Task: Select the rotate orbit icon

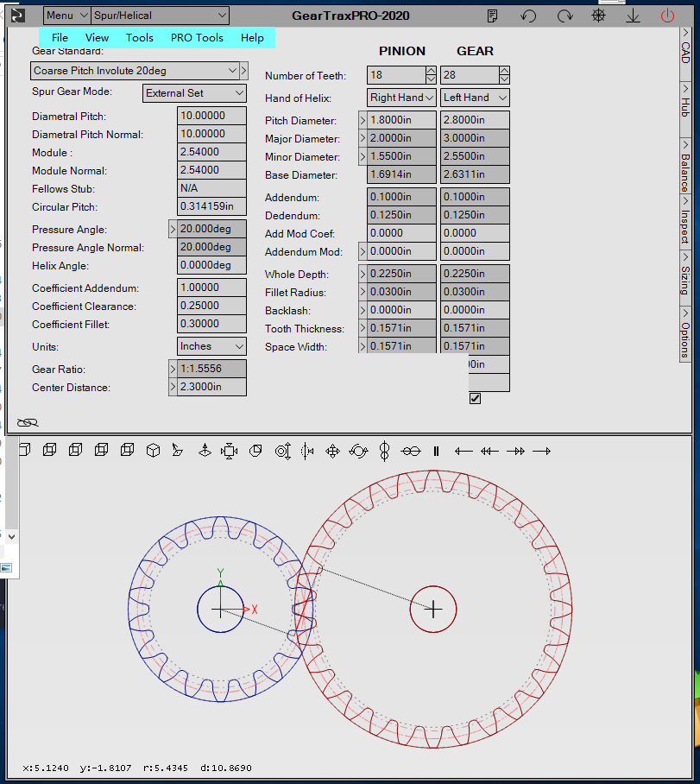Action: (358, 451)
